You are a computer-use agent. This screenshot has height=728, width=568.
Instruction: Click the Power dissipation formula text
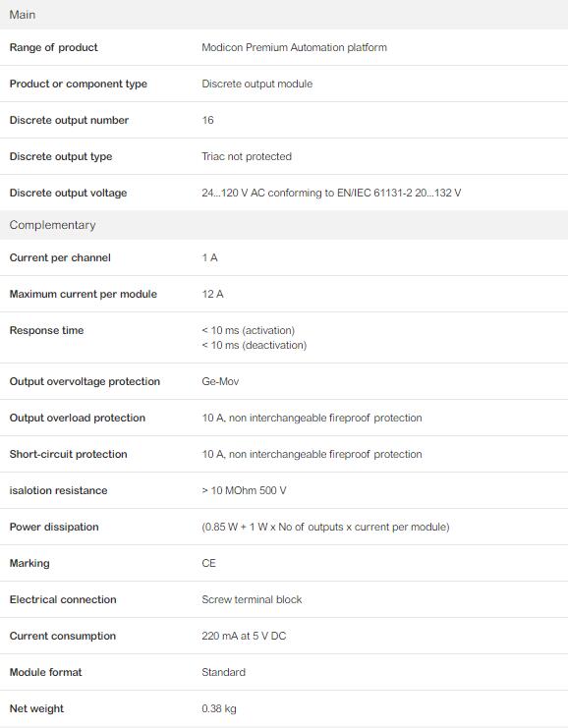click(x=325, y=527)
